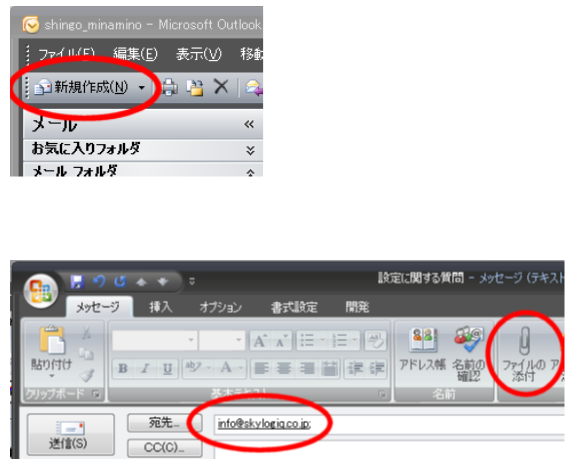Click the 宛先 recipient button

tap(165, 423)
